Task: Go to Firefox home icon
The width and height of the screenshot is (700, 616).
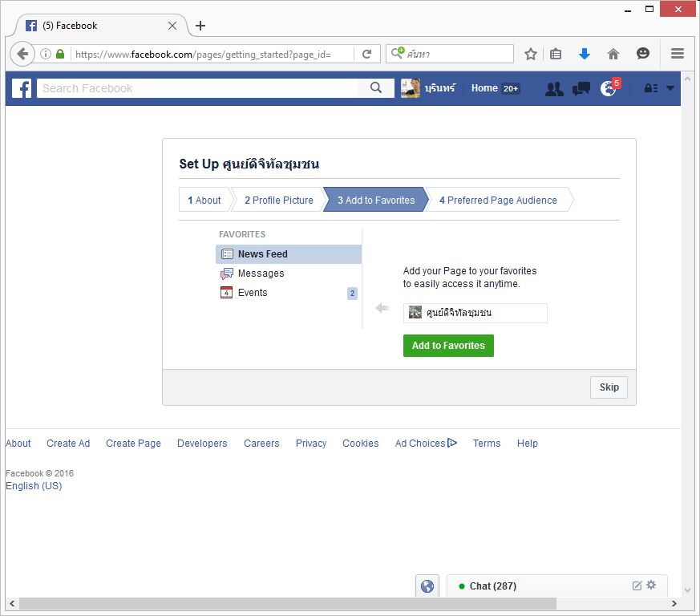Action: 613,54
